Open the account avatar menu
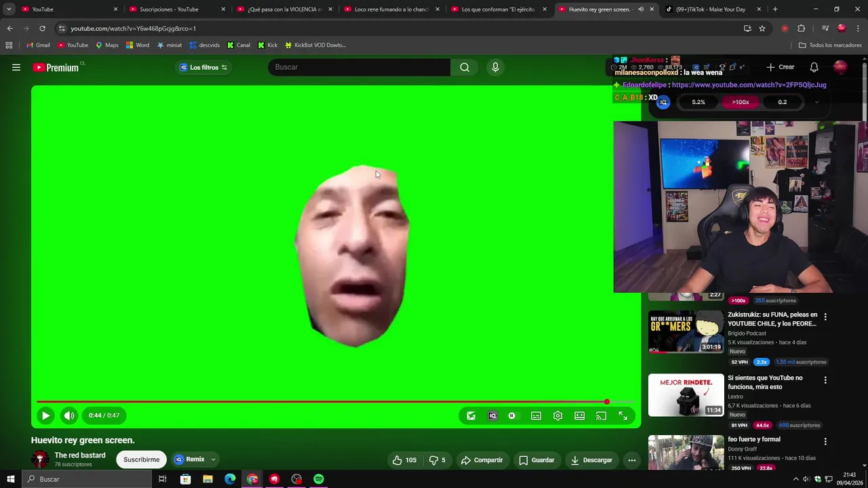The image size is (868, 488). point(840,67)
